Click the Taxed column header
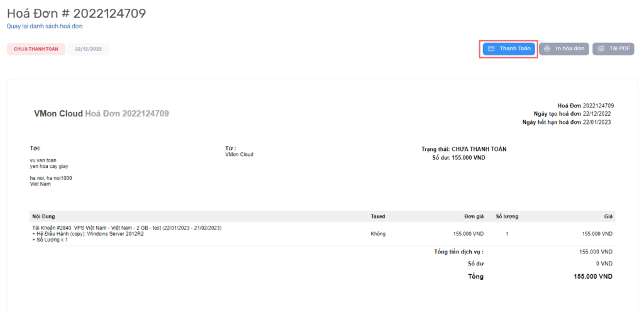 click(x=378, y=216)
